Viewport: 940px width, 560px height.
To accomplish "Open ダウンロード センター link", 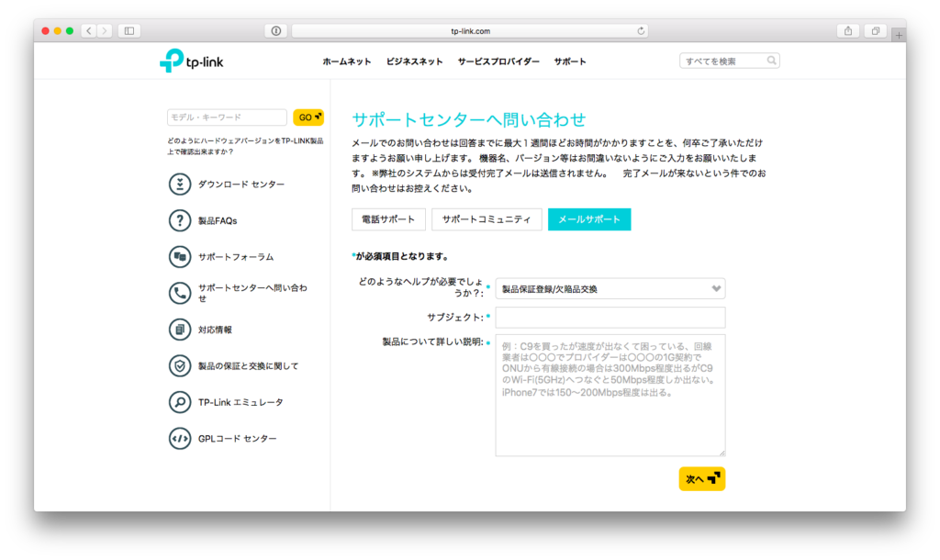I will pos(241,185).
